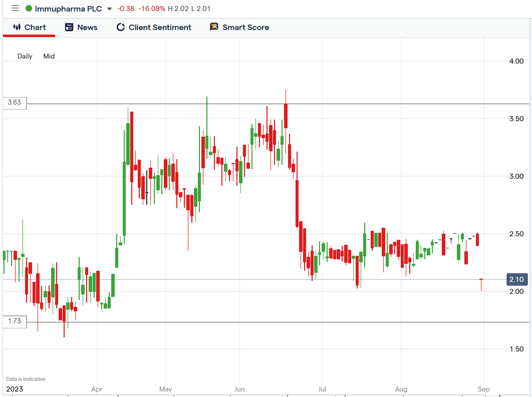Open the hamburger menu icon
Viewport: 532px width, 397px height.
coord(15,8)
